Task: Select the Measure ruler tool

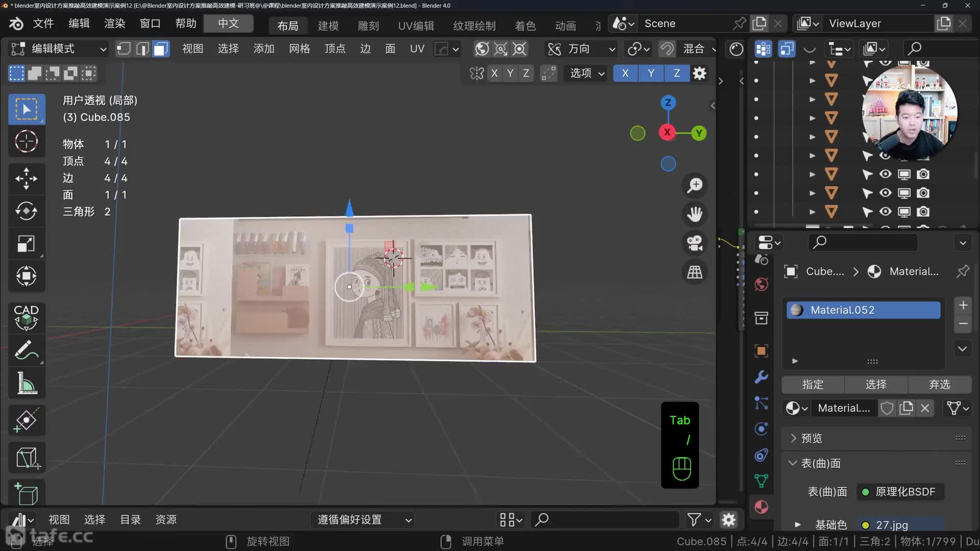Action: (26, 383)
